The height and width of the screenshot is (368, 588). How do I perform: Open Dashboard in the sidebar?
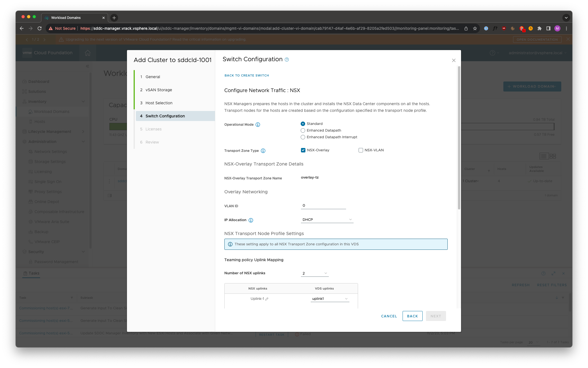[x=39, y=81]
